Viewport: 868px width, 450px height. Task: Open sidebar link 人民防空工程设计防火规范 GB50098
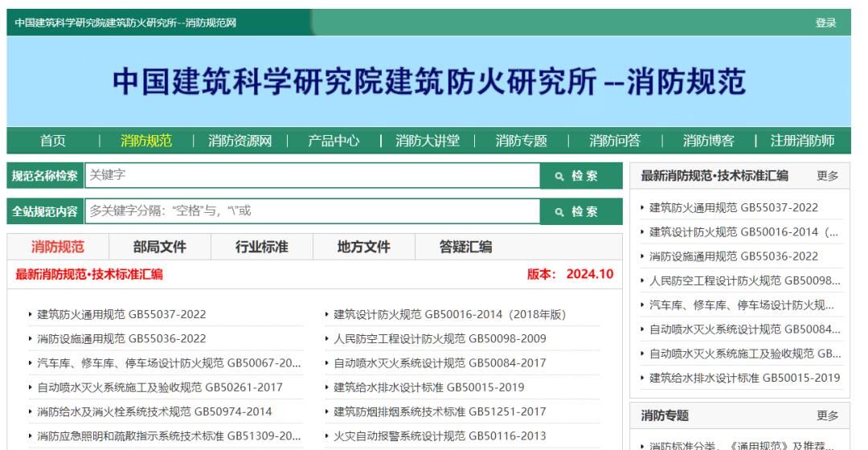744,280
